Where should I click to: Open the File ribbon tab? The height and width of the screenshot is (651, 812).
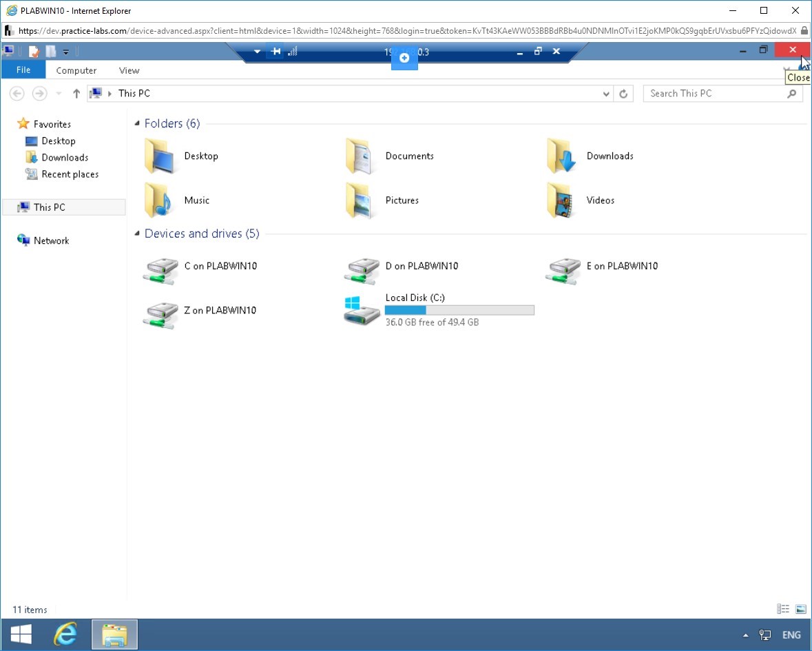click(23, 70)
